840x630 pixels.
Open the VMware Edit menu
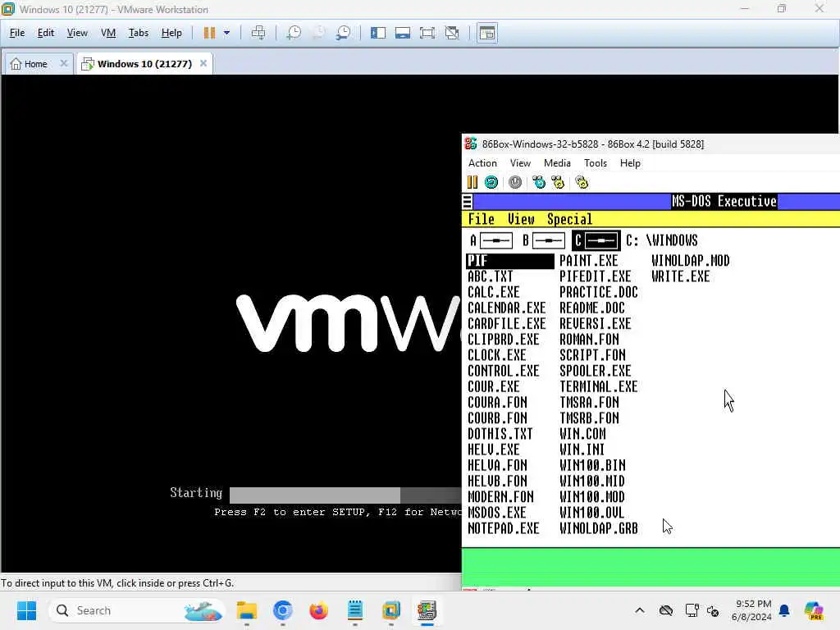pos(46,33)
